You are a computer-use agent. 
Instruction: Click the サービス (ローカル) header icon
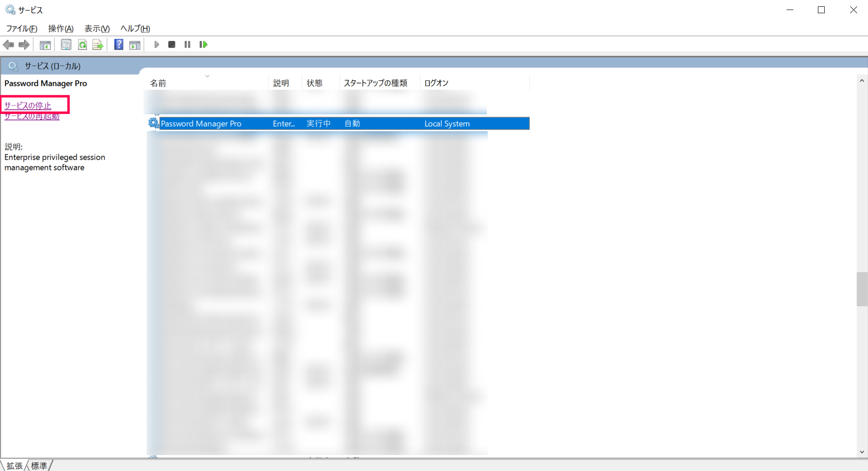click(13, 66)
